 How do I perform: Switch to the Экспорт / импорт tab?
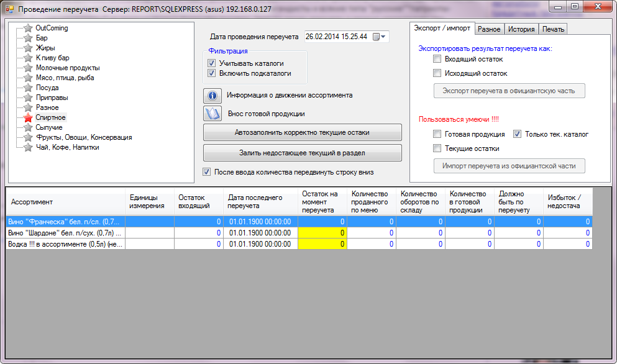click(x=442, y=29)
